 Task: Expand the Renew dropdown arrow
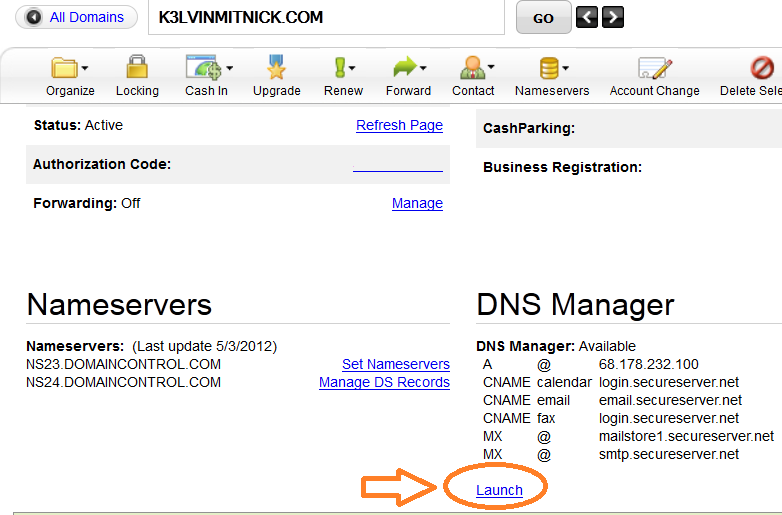coord(352,68)
